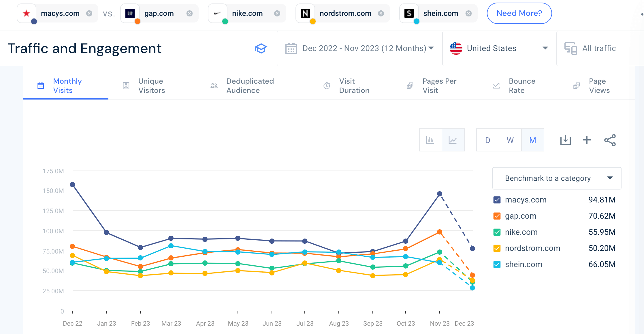Set granularity to monthly (M)
Screen dimensions: 644x334
[533, 140]
